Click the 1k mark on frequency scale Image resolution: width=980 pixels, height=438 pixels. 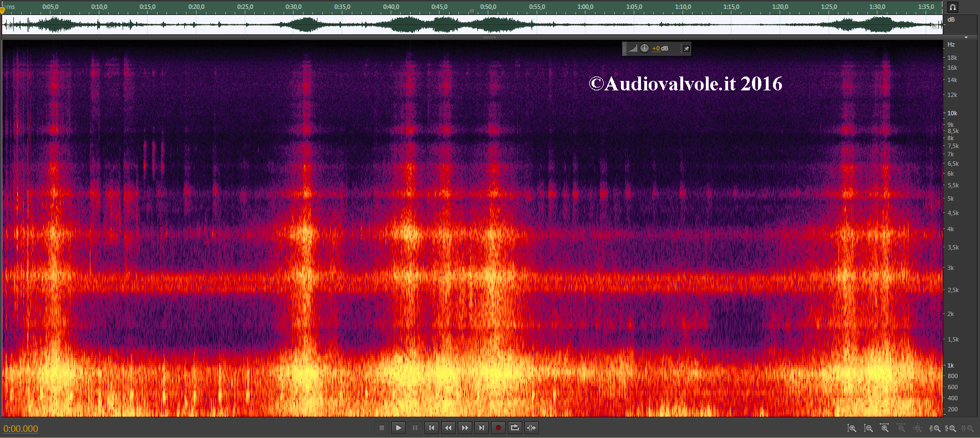pos(950,365)
